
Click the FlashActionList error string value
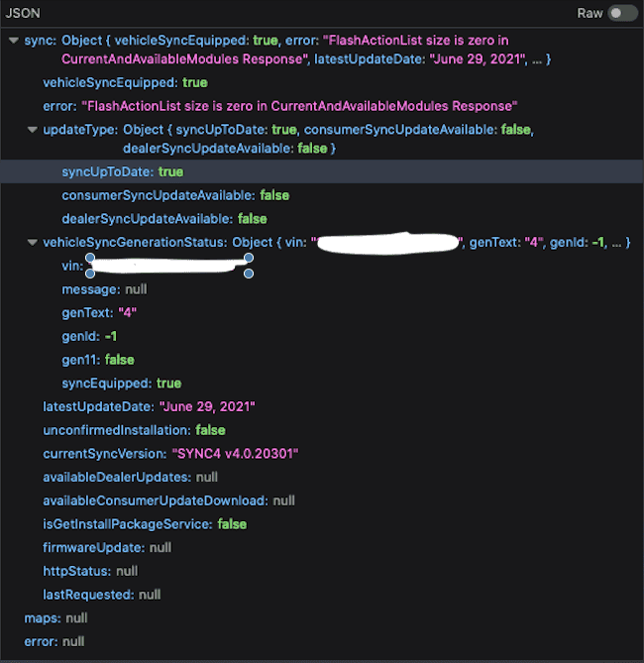coord(301,106)
